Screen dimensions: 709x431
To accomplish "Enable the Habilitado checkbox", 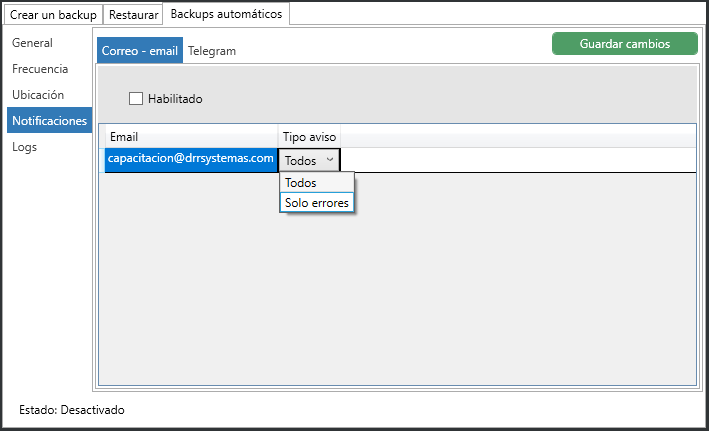I will click(136, 99).
